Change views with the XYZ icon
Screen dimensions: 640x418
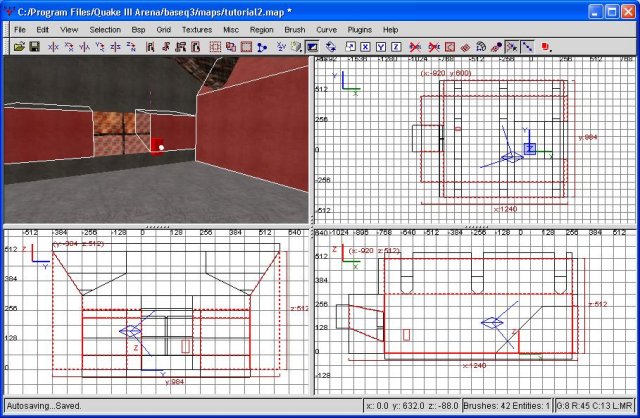(281, 47)
